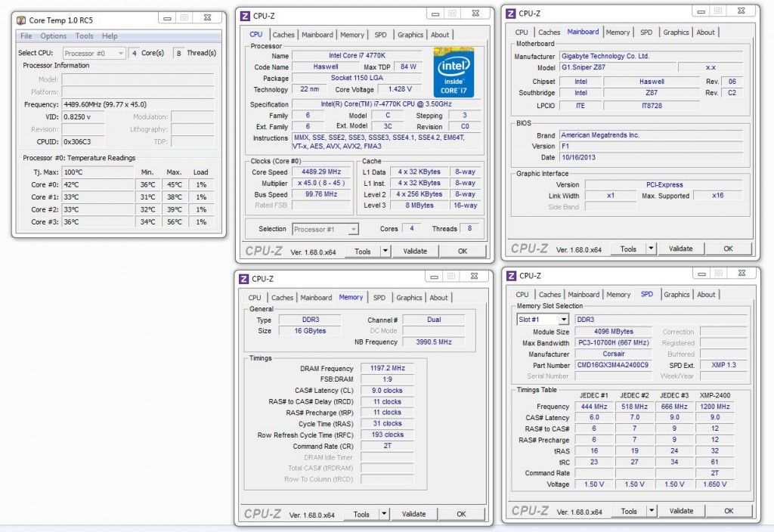Click Validate button in CPU tab window
The height and width of the screenshot is (532, 774).
click(x=415, y=251)
